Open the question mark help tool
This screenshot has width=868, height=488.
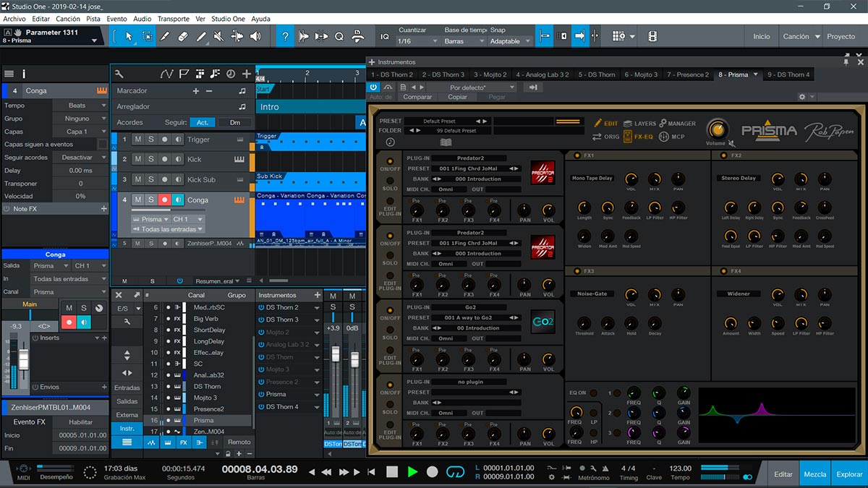pos(286,36)
